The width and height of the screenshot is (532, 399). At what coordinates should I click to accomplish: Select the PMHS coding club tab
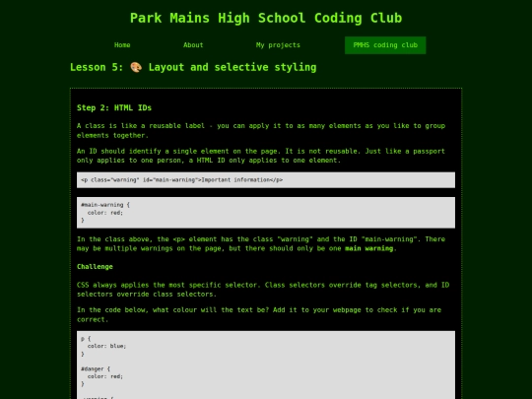(x=385, y=45)
